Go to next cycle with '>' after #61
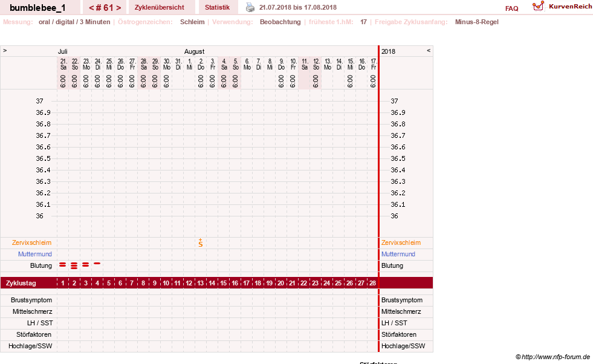This screenshot has width=593, height=364. [118, 8]
